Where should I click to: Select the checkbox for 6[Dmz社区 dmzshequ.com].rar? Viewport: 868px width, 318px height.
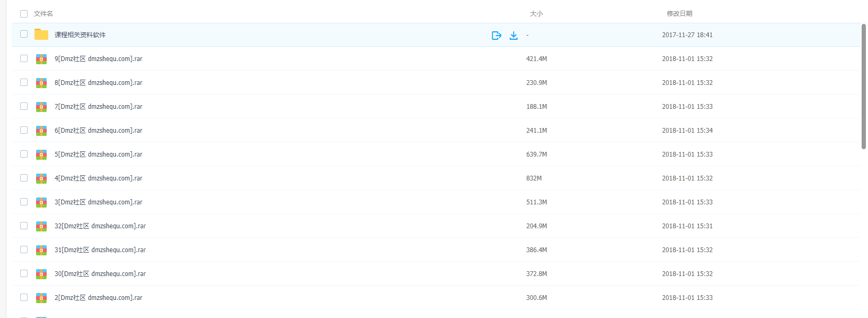24,130
